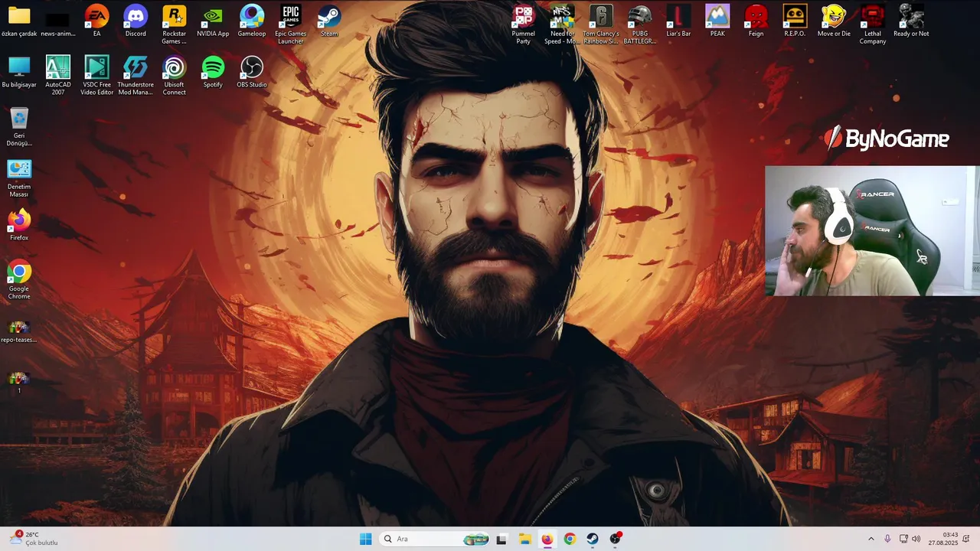Select the Steam desktop shortcut
Viewport: 980px width, 551px height.
[x=329, y=21]
